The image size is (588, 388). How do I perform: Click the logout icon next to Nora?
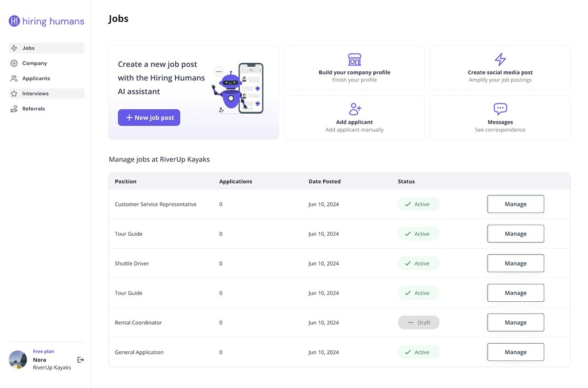80,360
